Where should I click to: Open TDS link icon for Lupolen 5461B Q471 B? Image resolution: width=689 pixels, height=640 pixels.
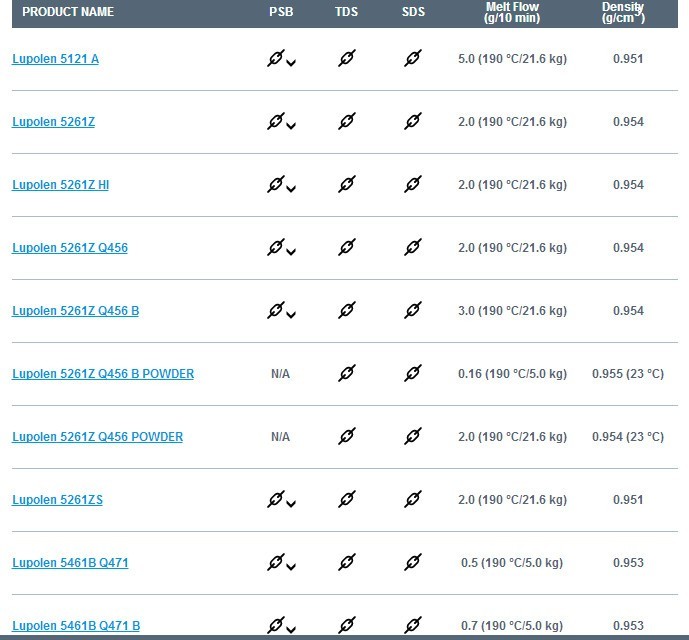pos(347,625)
